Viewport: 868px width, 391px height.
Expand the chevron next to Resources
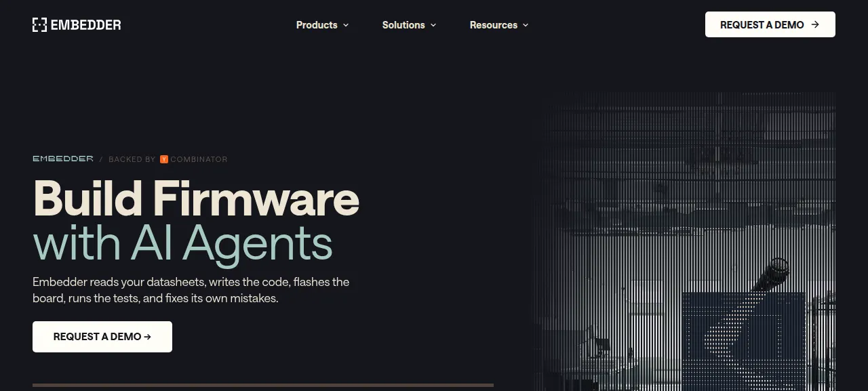pyautogui.click(x=525, y=25)
